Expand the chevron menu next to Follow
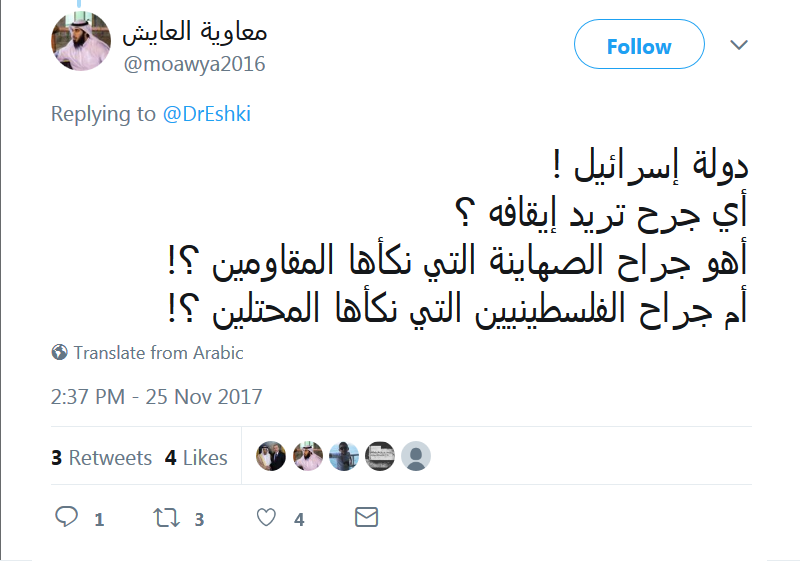The height and width of the screenshot is (561, 800). 739,46
